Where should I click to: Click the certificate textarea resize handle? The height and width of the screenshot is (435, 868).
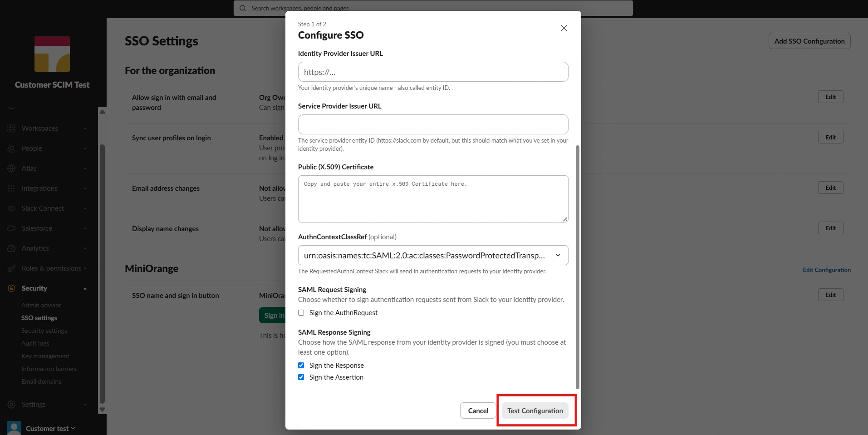pyautogui.click(x=565, y=219)
